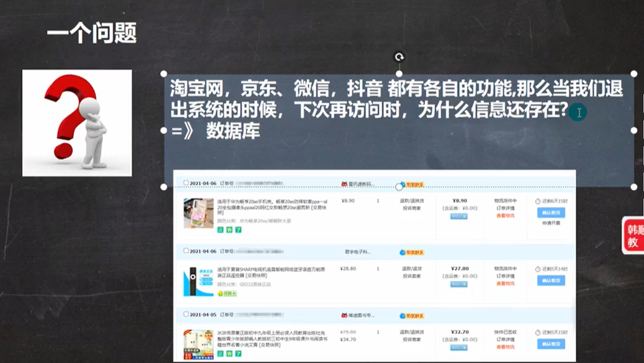Click the green 保障卡 badge under the remote control
This screenshot has width=644, height=363.
pos(227,294)
